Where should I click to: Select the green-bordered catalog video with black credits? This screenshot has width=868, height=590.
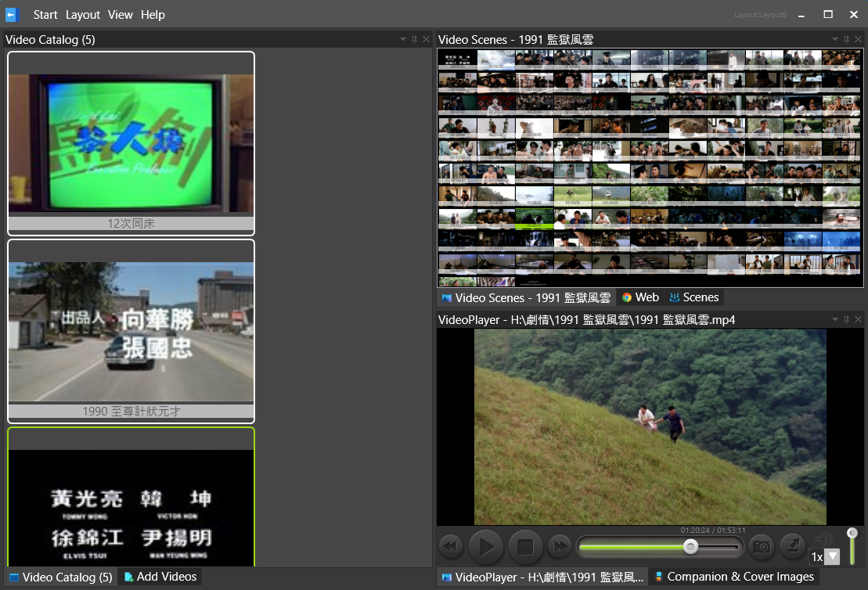click(x=131, y=497)
